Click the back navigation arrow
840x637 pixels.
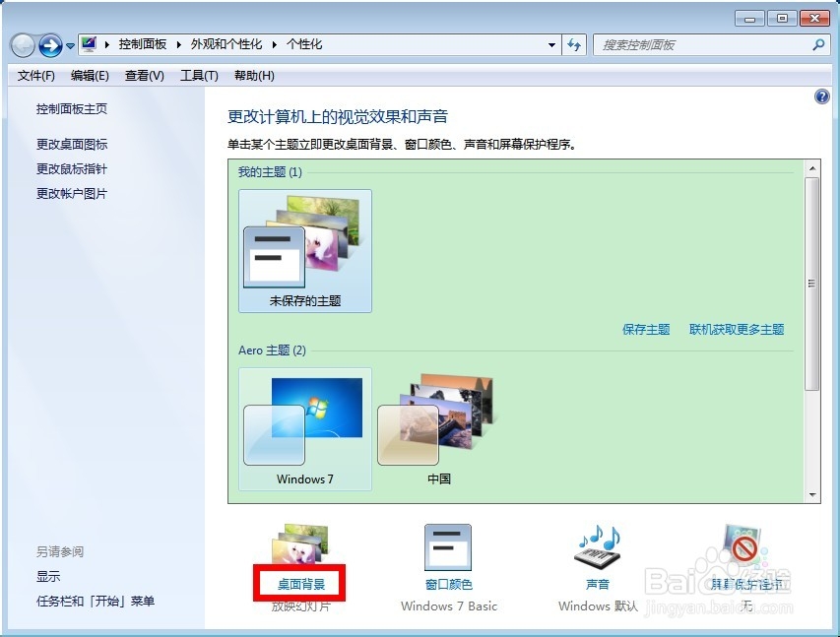coord(22,44)
